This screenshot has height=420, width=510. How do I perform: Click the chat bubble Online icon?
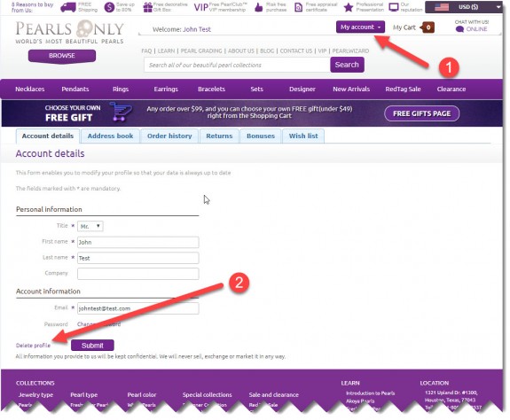[x=459, y=29]
